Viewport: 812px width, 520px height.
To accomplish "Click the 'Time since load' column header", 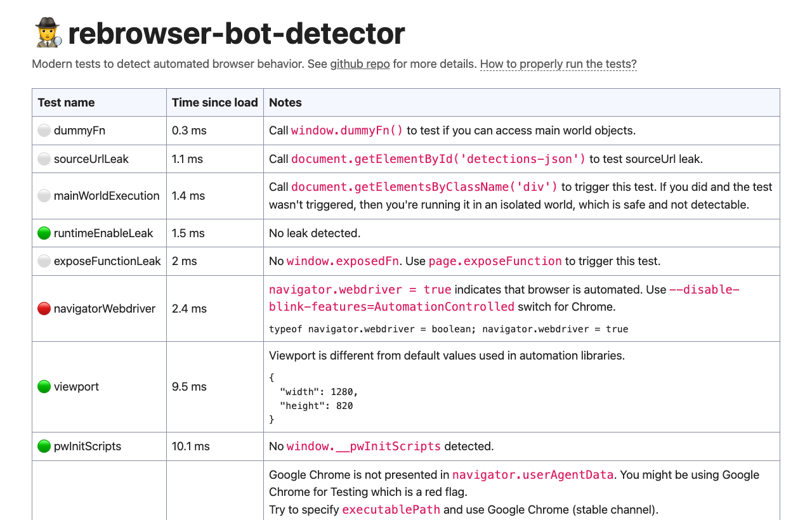I will (x=215, y=103).
